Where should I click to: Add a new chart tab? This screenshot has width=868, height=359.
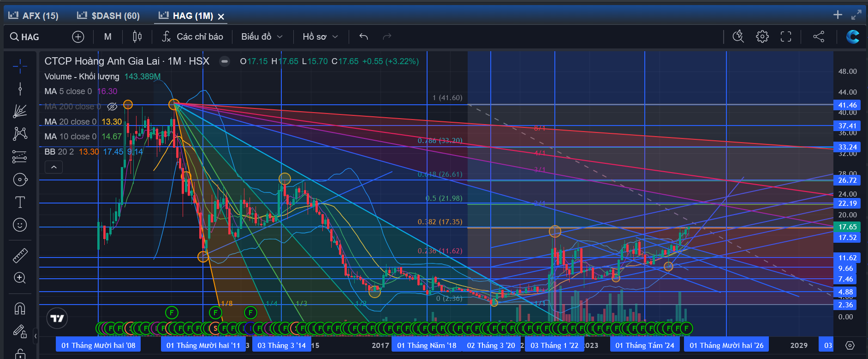coord(838,15)
